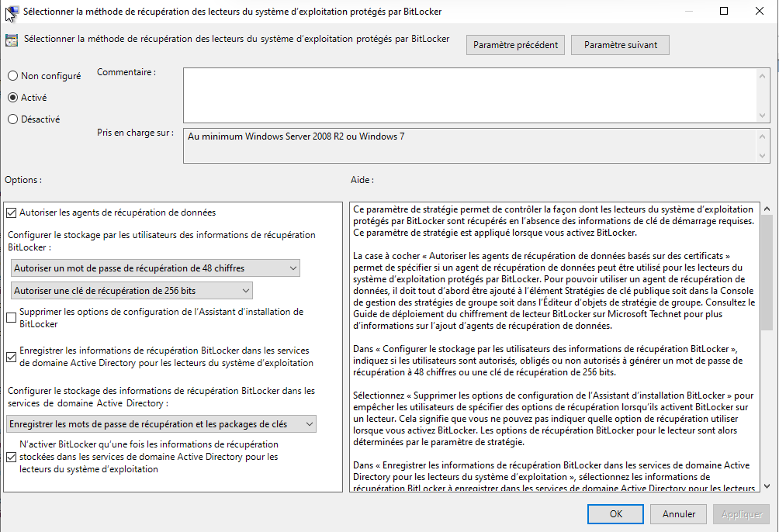Screen dimensions: 779x532
Task: Click the Aide : label
Action: coord(362,180)
